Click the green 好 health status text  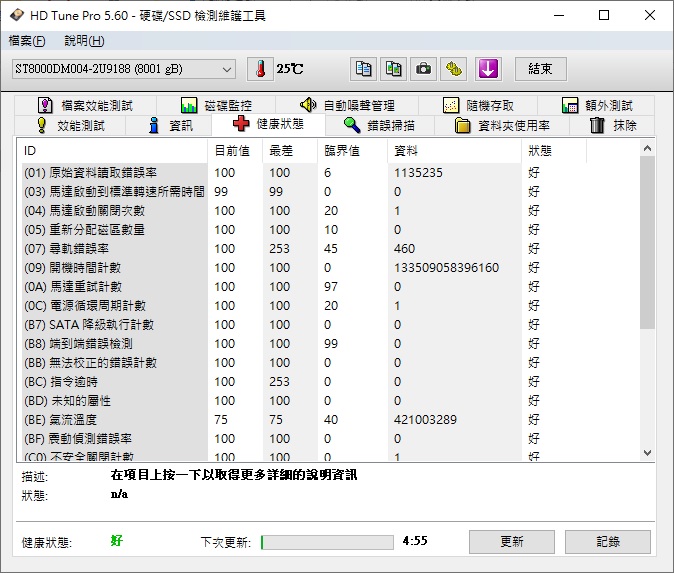[x=116, y=540]
